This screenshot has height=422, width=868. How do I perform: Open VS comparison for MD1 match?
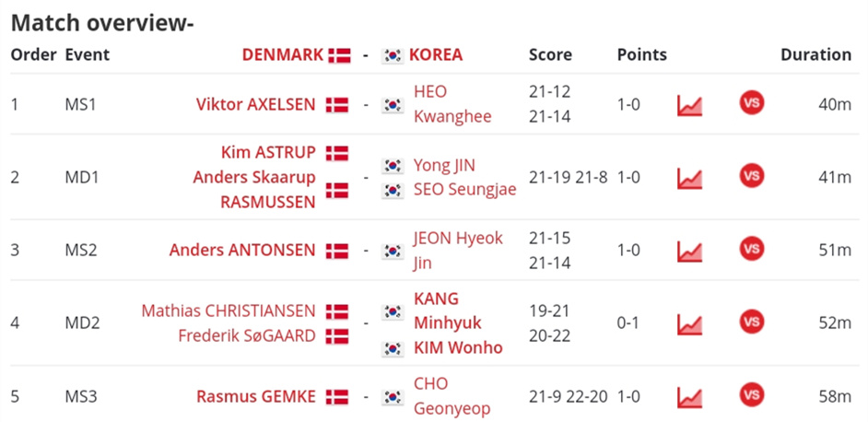[751, 176]
